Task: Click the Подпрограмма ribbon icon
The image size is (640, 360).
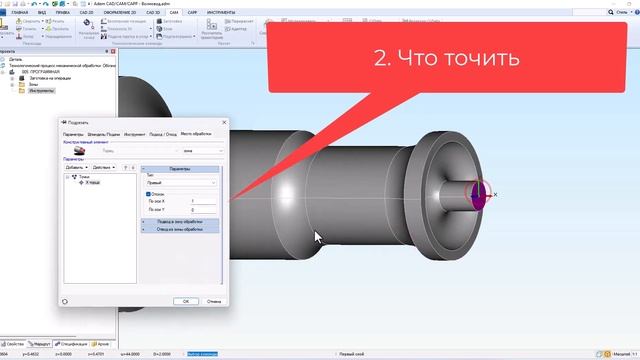Action: point(159,36)
